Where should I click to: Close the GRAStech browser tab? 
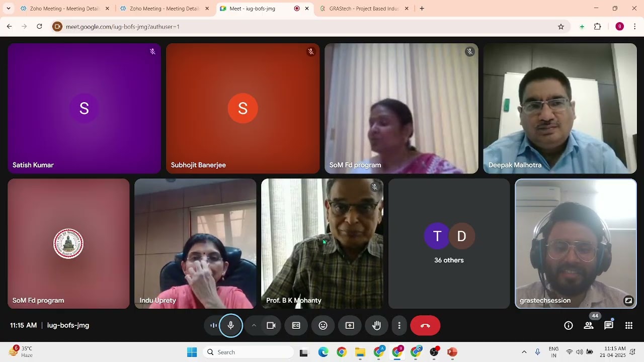tap(407, 9)
